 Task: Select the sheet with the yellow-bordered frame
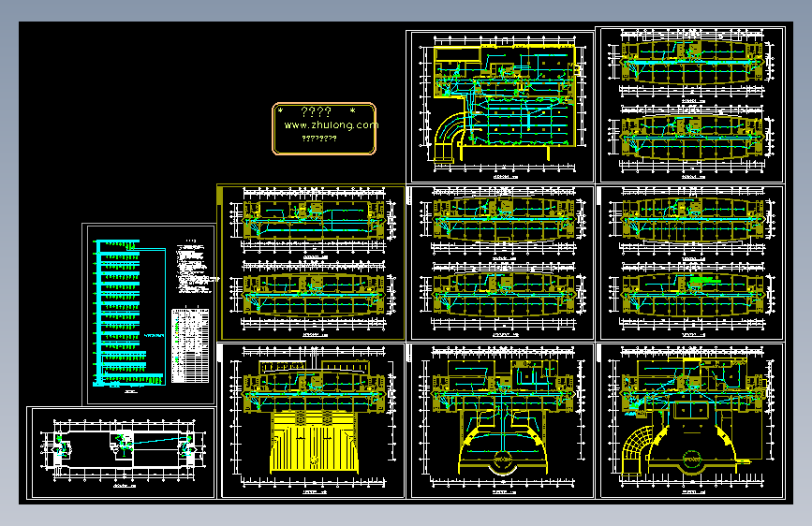coord(311,262)
